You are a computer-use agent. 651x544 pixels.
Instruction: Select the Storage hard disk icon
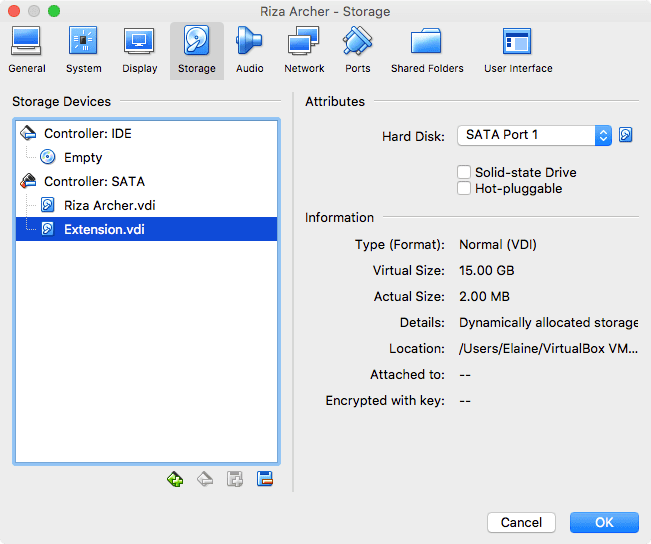point(196,40)
